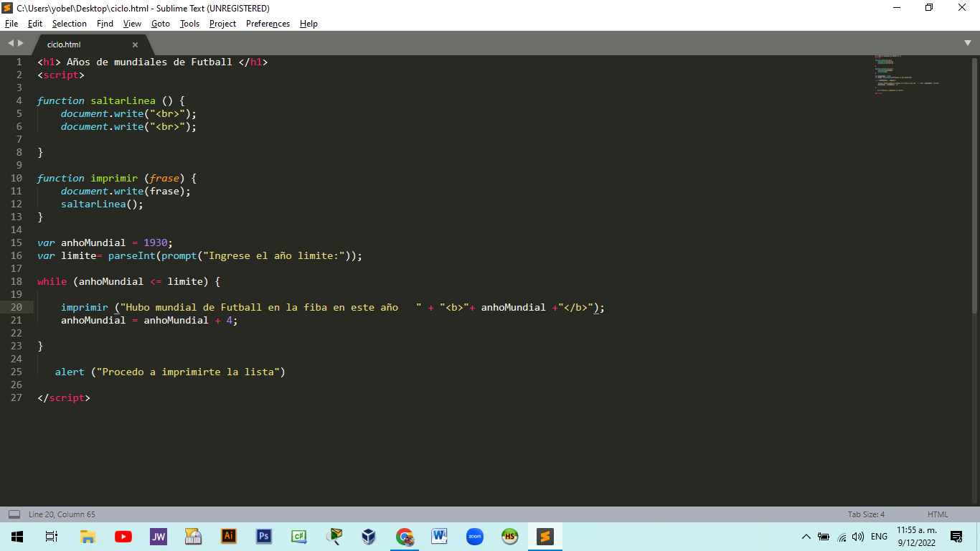Open the Preferences menu
This screenshot has width=980, height=551.
click(268, 24)
